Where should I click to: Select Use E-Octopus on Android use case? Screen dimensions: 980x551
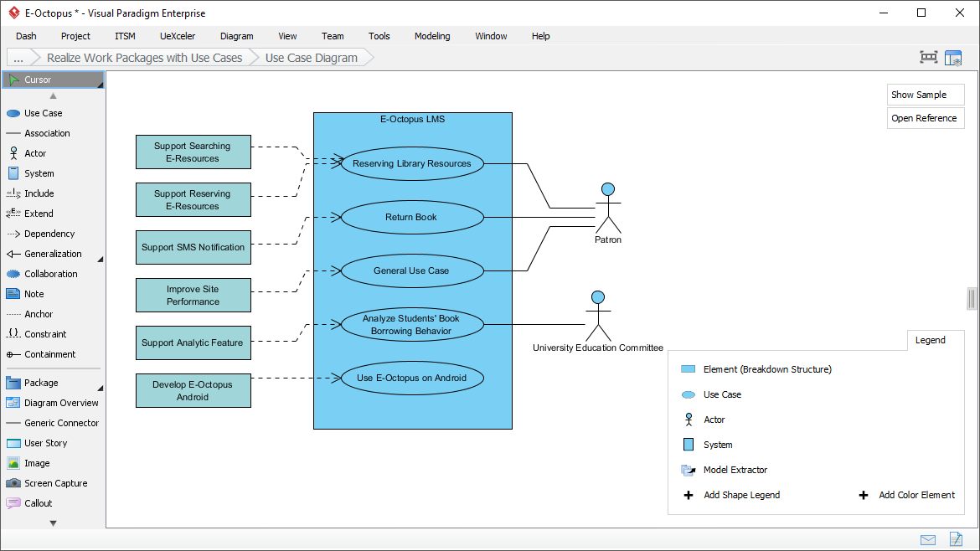(x=412, y=378)
